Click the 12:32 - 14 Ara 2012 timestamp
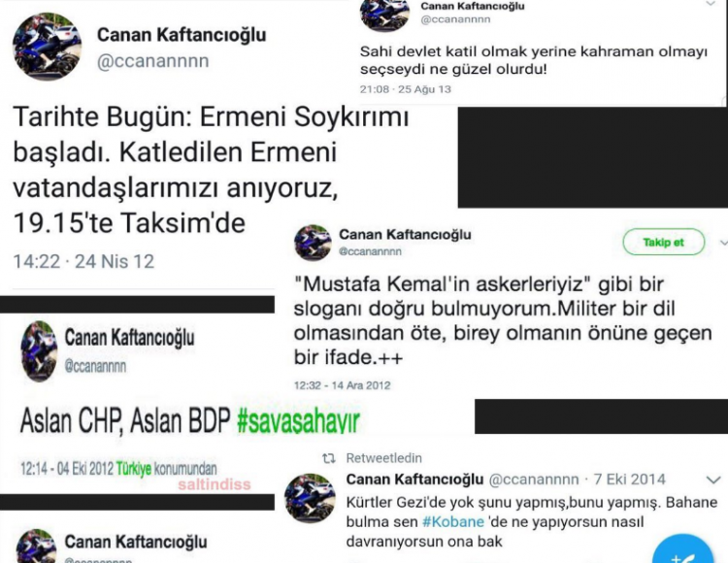This screenshot has width=728, height=563. coord(343,385)
